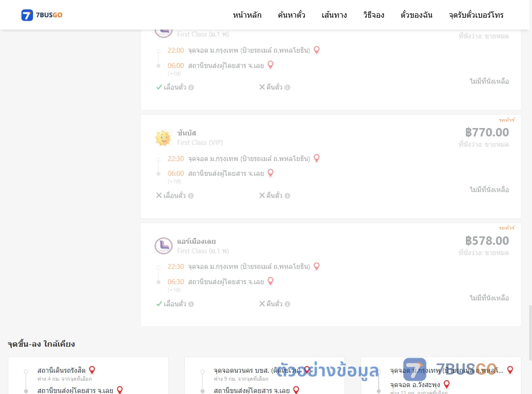Click แอร์เมืองเลย price ฿578.00

click(x=487, y=241)
